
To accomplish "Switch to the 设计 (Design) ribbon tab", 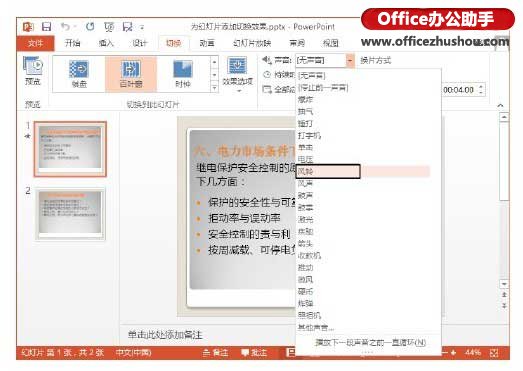I will click(x=139, y=43).
